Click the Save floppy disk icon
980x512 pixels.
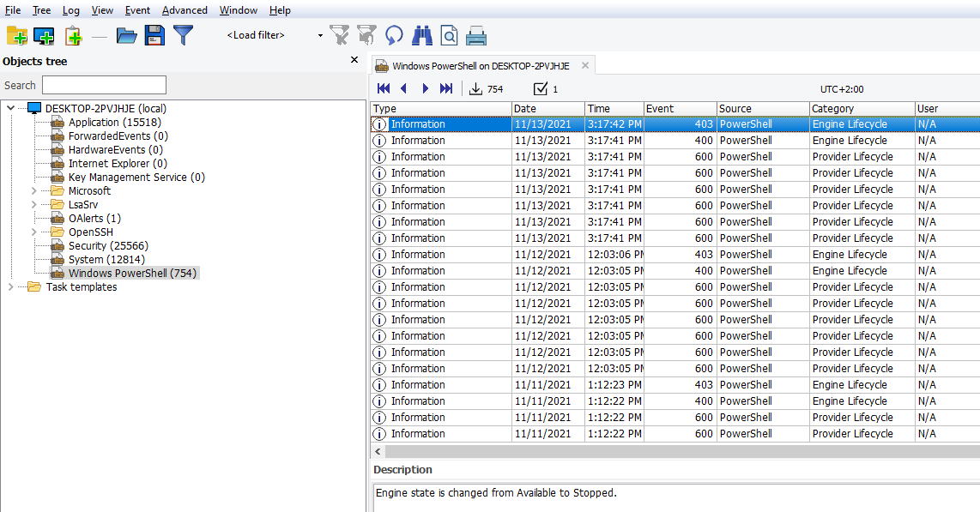point(154,35)
